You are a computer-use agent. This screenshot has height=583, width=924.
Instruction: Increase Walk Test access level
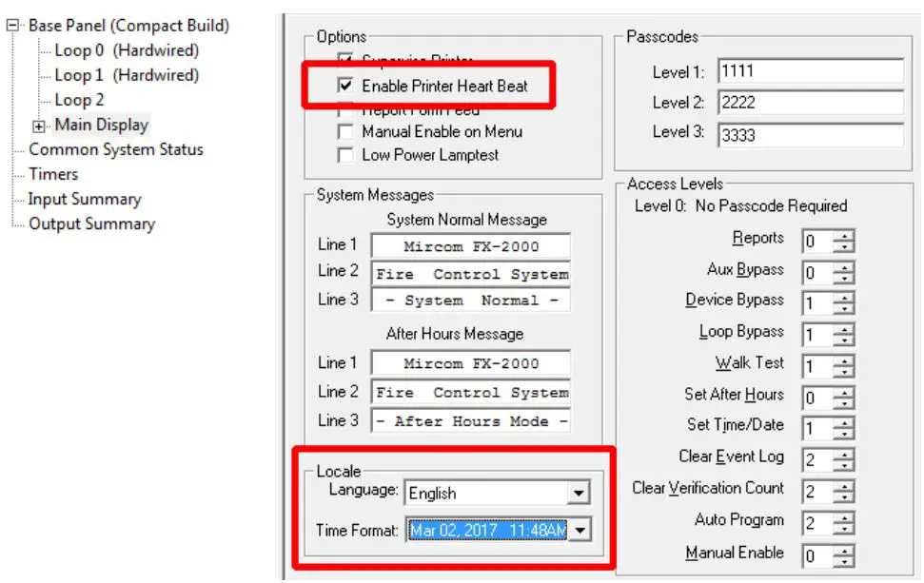coord(844,361)
